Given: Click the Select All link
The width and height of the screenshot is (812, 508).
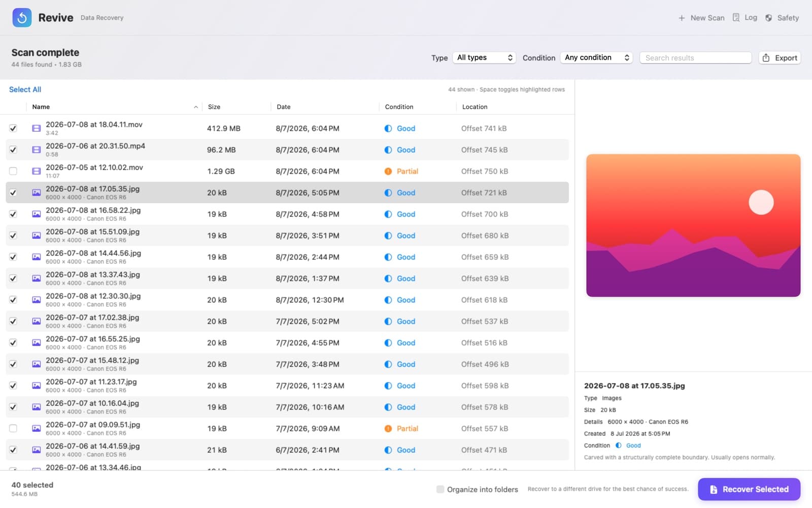Looking at the screenshot, I should 25,89.
